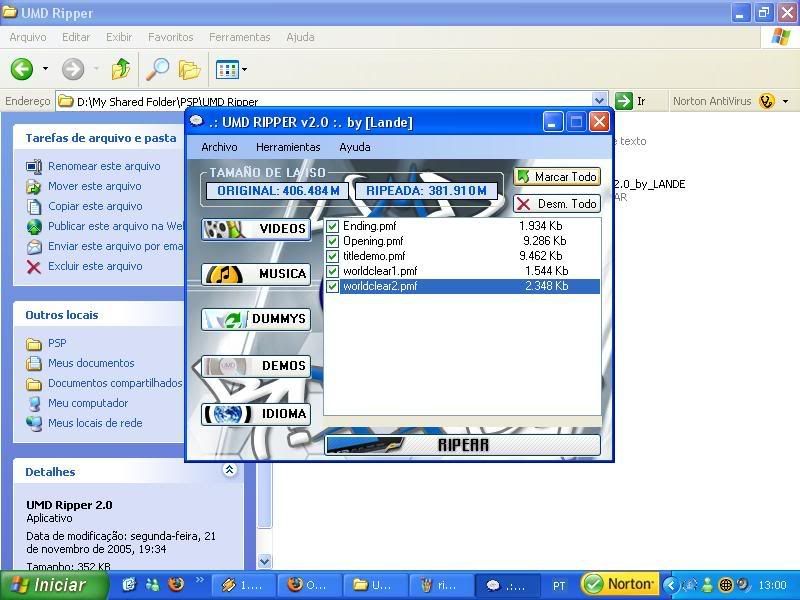The width and height of the screenshot is (800, 600).
Task: Click the Norton button in taskbar
Action: coord(618,584)
